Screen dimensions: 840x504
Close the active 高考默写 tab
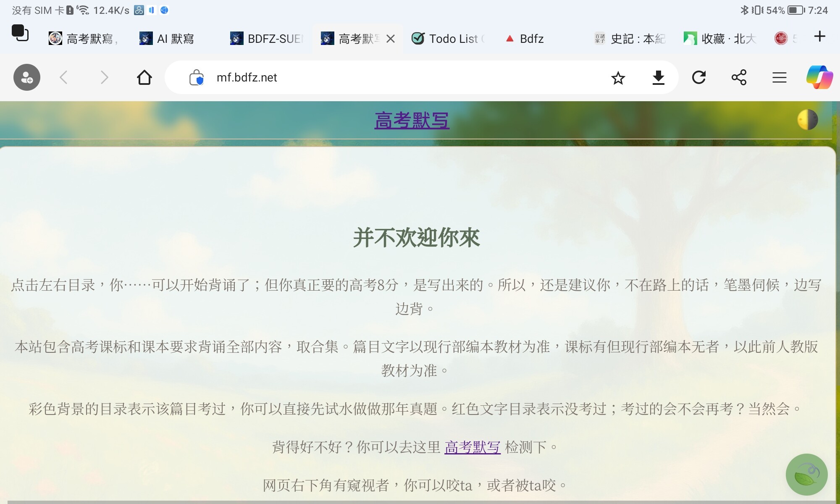(x=391, y=39)
